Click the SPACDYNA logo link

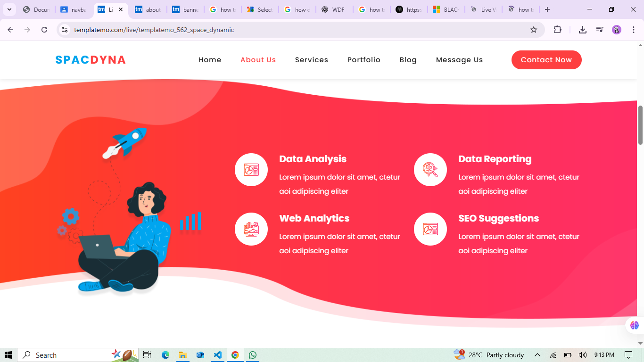[91, 60]
